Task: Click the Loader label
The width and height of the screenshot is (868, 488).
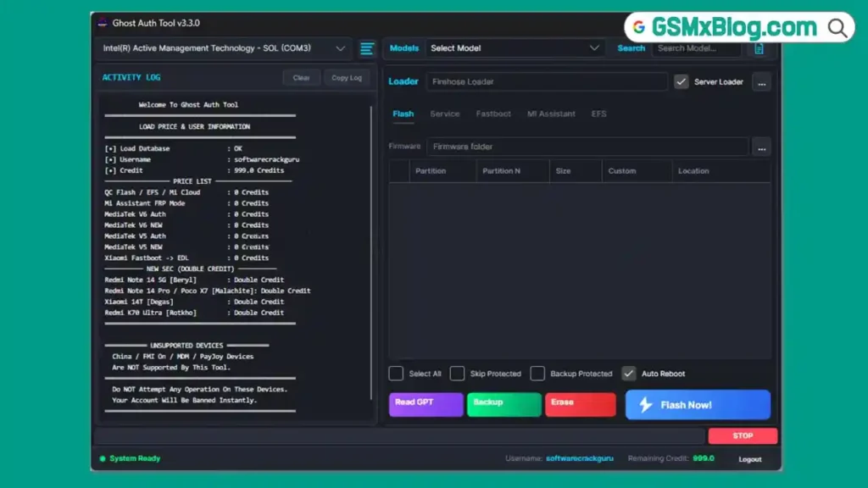Action: pos(403,82)
